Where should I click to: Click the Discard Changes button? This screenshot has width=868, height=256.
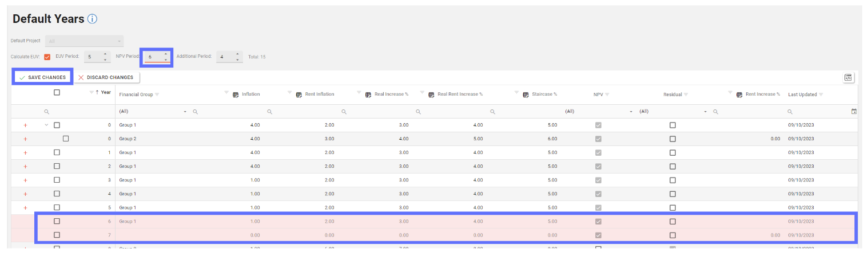coord(106,77)
